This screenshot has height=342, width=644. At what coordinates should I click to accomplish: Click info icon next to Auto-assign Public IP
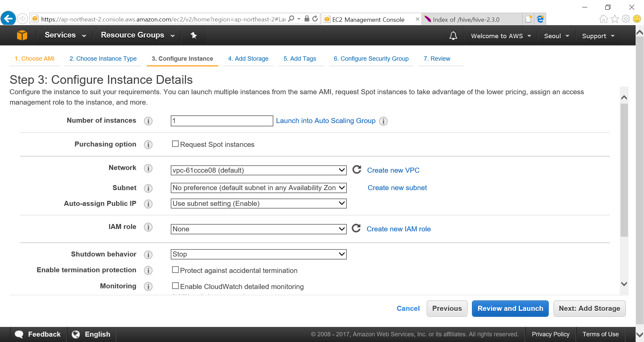click(x=148, y=204)
